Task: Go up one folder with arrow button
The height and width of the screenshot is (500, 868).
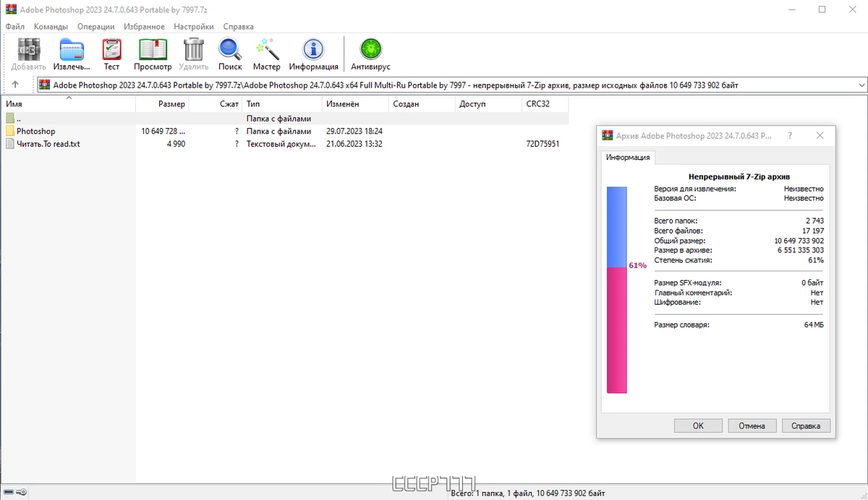Action: (x=15, y=85)
